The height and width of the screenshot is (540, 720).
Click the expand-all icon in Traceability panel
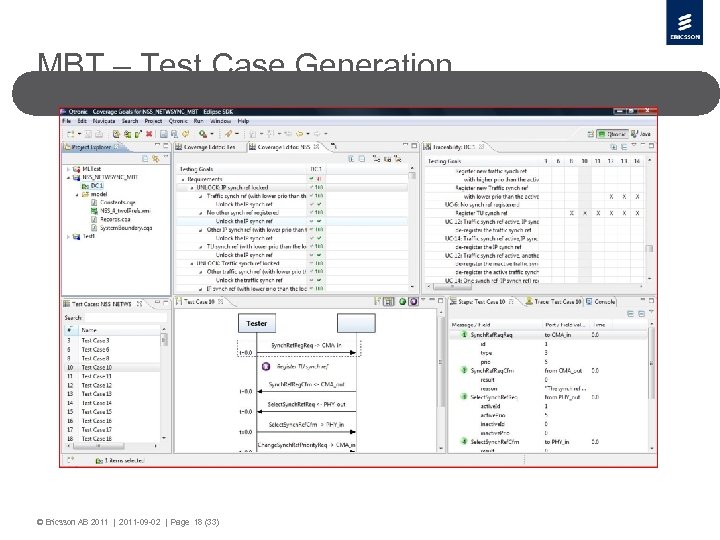pyautogui.click(x=613, y=147)
